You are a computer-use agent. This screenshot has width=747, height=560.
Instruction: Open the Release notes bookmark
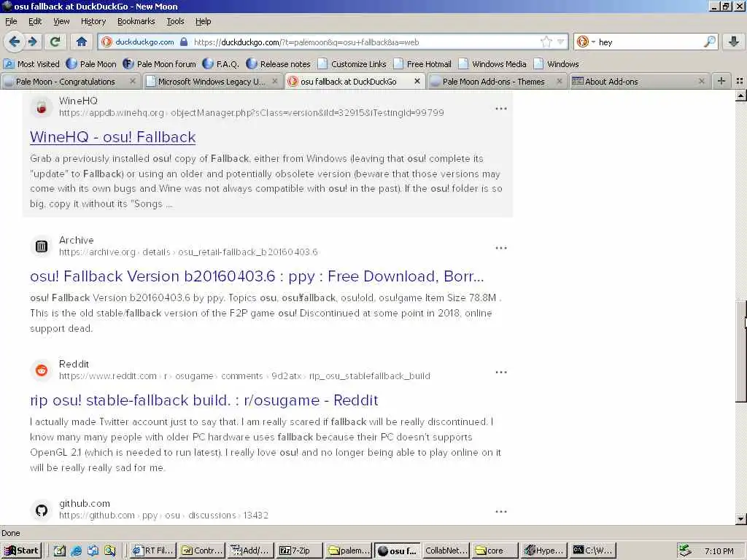click(279, 64)
